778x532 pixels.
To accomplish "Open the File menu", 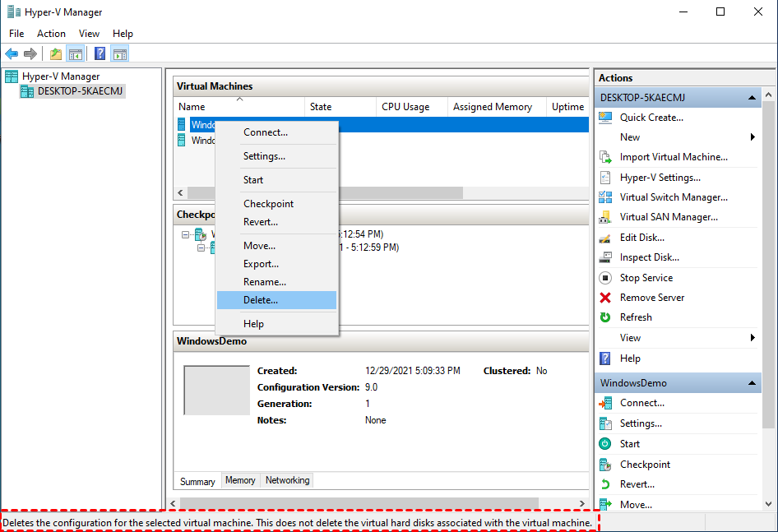I will (x=16, y=34).
